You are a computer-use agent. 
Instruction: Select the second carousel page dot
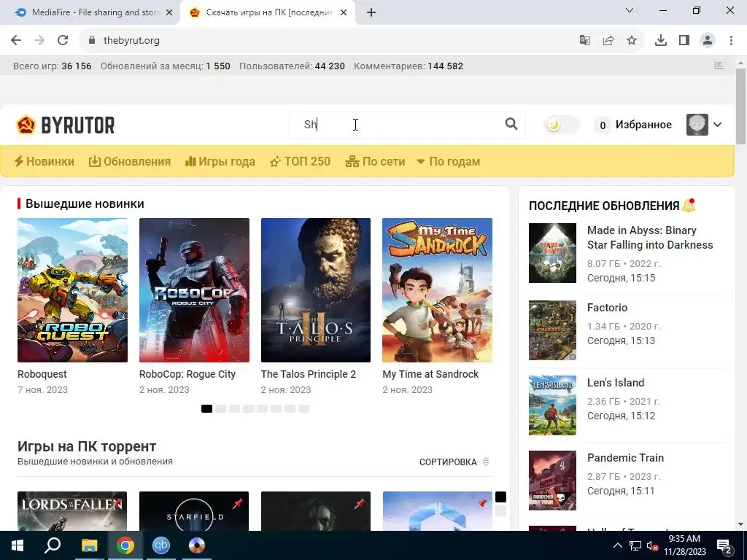pyautogui.click(x=220, y=408)
